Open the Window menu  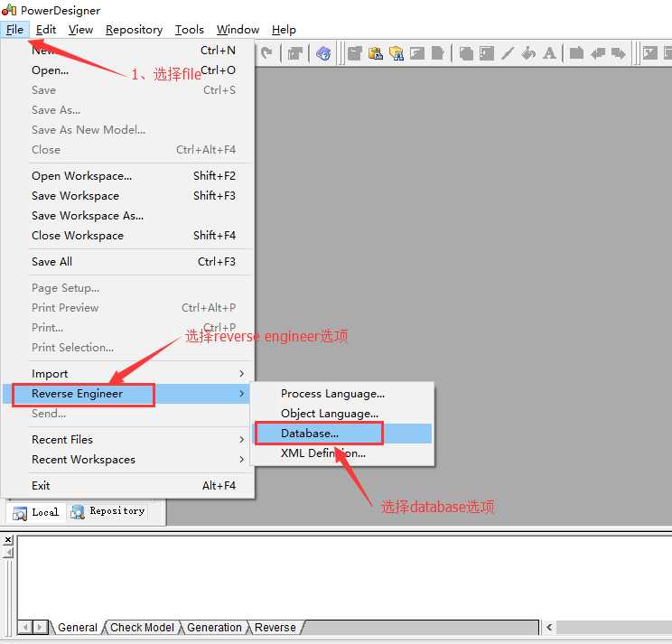click(x=238, y=30)
